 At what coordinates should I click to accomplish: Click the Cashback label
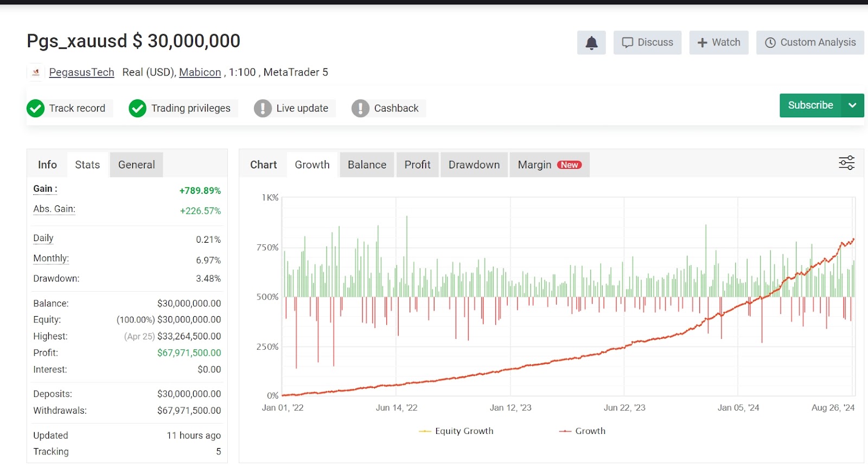(396, 108)
